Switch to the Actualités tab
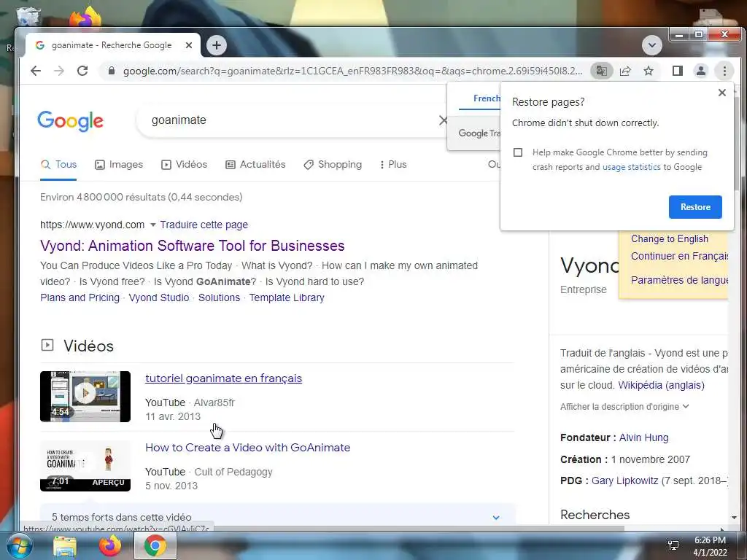 click(x=255, y=165)
